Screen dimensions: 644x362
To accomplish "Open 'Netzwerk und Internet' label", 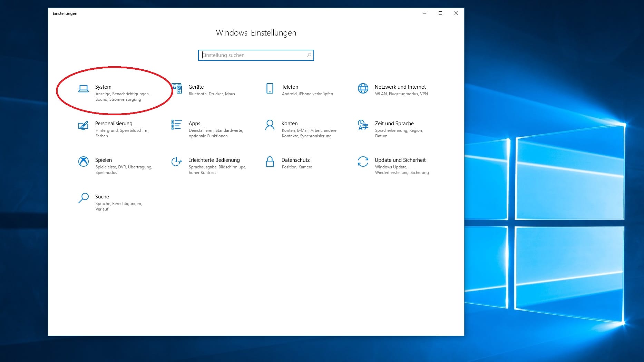I will coord(400,87).
